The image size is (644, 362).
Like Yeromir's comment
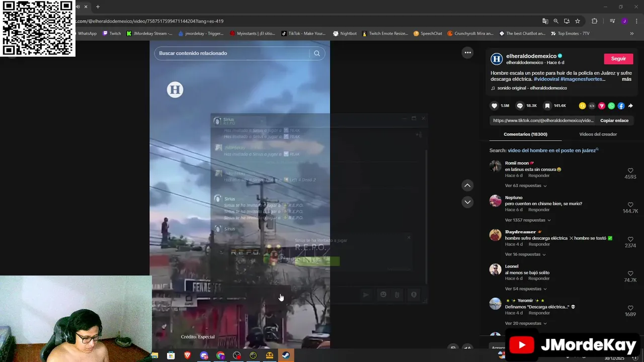point(630,308)
